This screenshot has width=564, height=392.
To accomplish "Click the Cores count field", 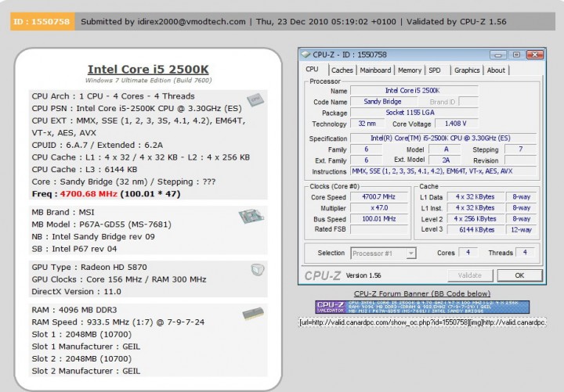I will click(x=468, y=253).
